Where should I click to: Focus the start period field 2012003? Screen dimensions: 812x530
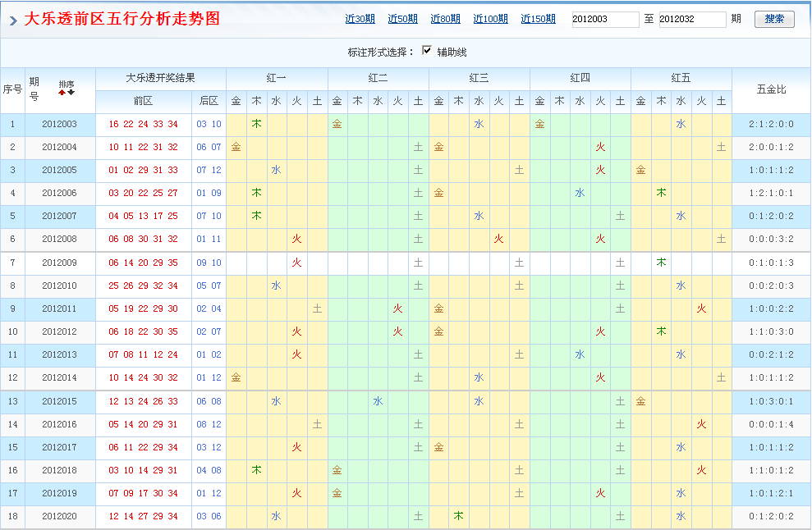pyautogui.click(x=605, y=19)
